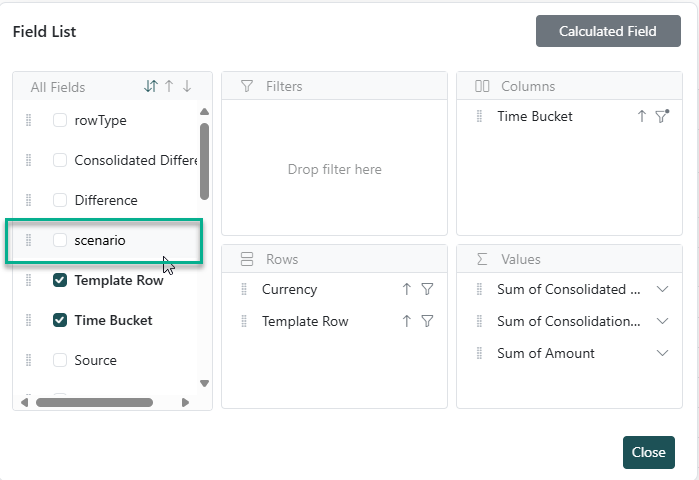Sort Time Bucket column ascending arrow

[642, 117]
